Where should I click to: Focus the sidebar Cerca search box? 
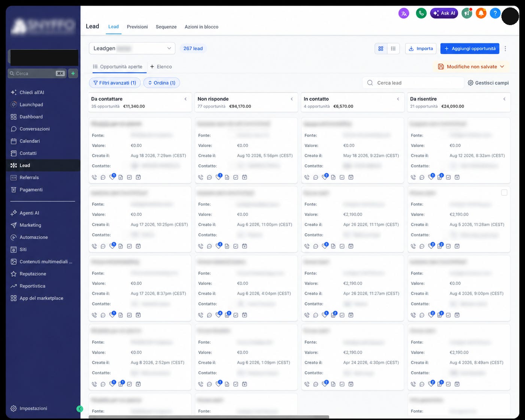(x=37, y=73)
